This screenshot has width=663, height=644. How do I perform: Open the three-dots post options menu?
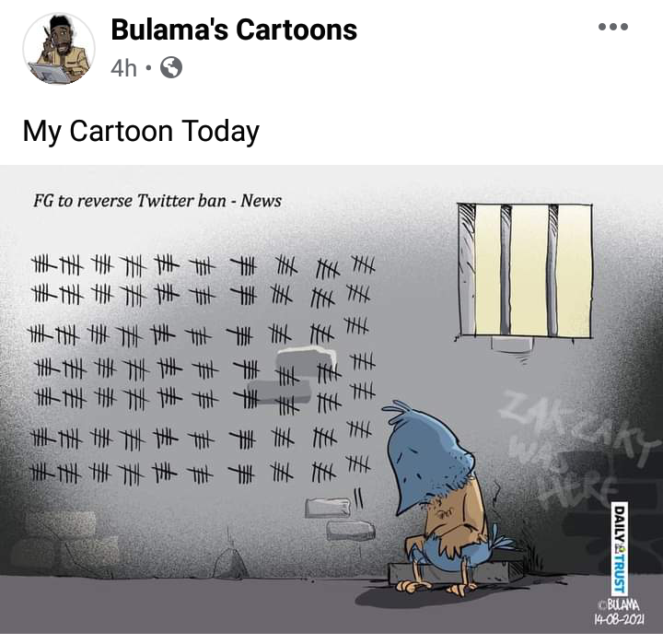(612, 27)
